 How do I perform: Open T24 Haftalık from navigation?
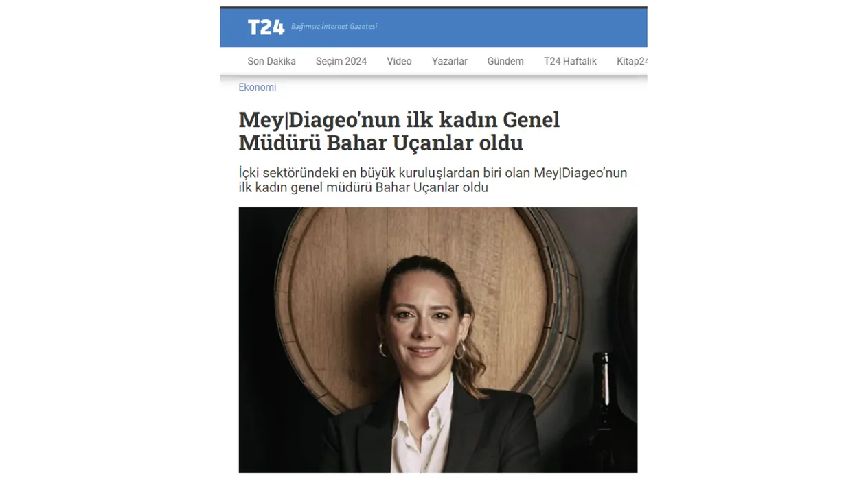coord(570,61)
